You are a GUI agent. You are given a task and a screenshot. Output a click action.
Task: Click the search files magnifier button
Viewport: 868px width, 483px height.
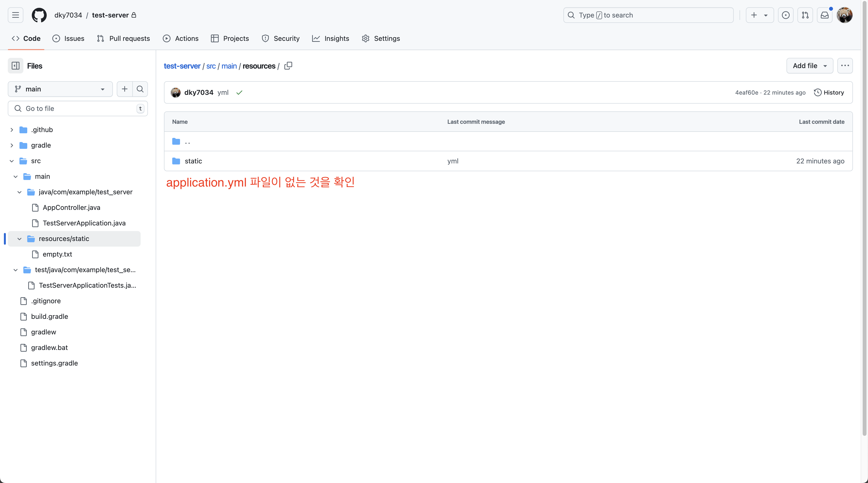point(140,89)
